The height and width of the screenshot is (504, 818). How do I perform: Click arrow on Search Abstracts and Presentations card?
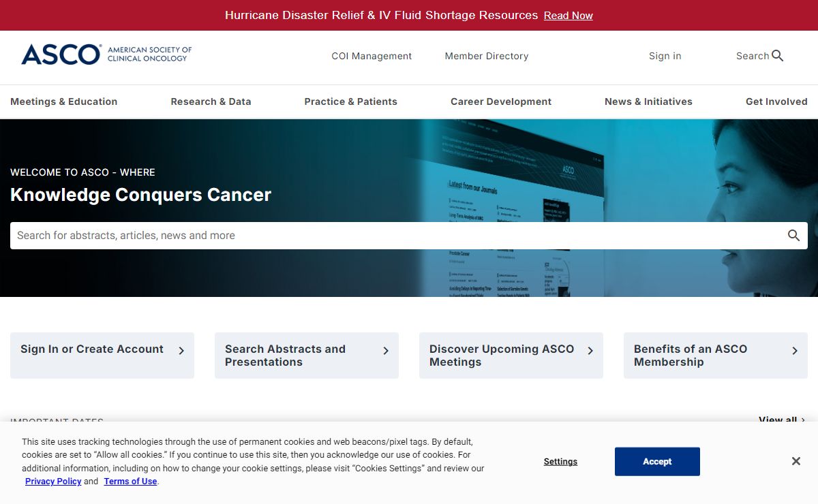point(386,351)
